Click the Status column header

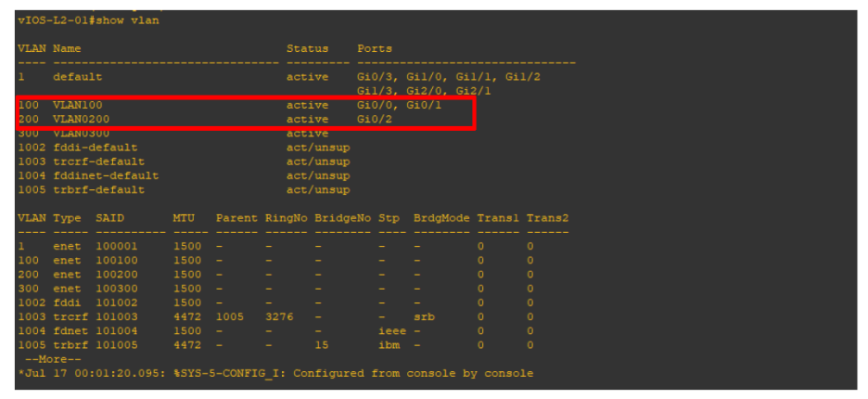307,48
